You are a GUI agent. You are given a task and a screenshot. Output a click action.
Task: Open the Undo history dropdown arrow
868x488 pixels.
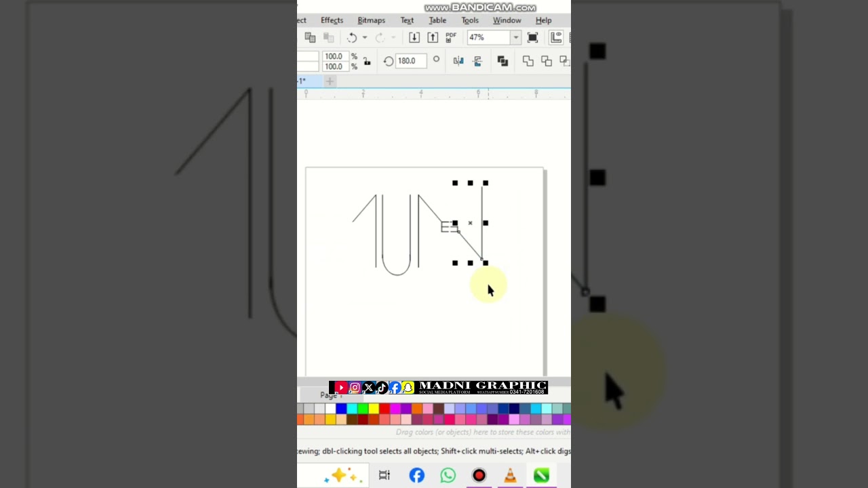pyautogui.click(x=365, y=38)
